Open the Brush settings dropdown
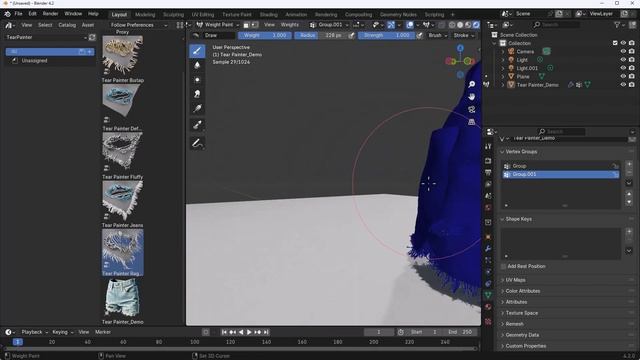Image resolution: width=640 pixels, height=360 pixels. pos(437,36)
